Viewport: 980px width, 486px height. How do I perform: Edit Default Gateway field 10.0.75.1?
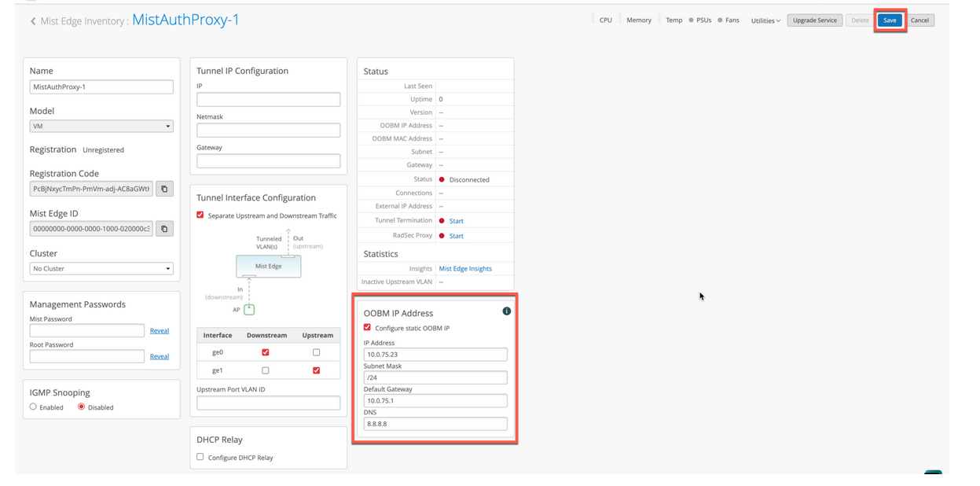point(435,401)
